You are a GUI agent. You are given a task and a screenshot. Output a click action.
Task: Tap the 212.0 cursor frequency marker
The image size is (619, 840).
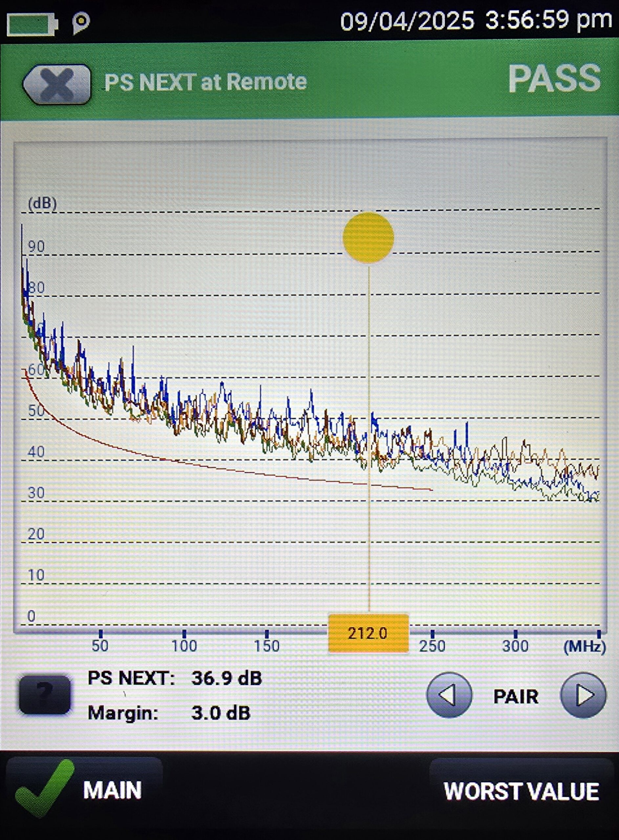pyautogui.click(x=368, y=633)
